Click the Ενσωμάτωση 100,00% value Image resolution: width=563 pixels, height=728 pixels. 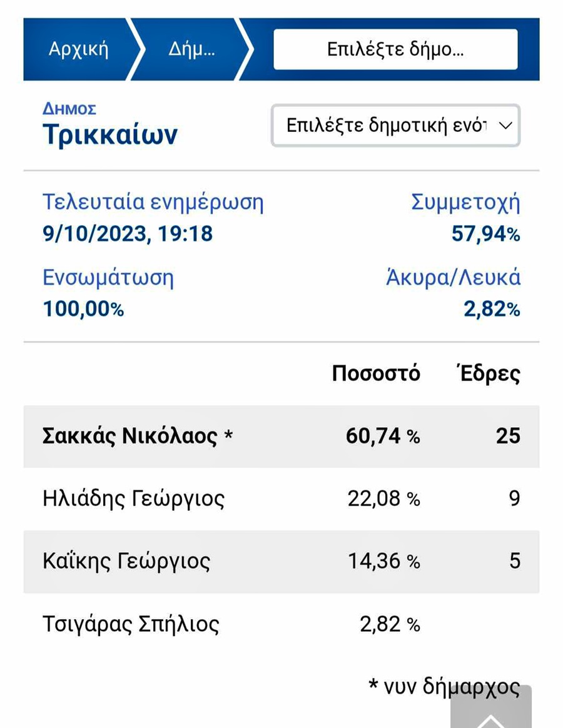click(x=83, y=309)
